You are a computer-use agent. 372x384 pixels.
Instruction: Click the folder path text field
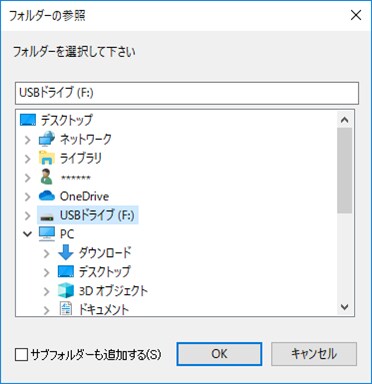tap(187, 93)
